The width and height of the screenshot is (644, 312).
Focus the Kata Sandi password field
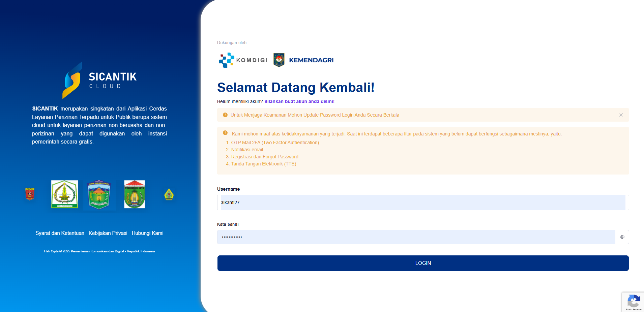pyautogui.click(x=416, y=237)
